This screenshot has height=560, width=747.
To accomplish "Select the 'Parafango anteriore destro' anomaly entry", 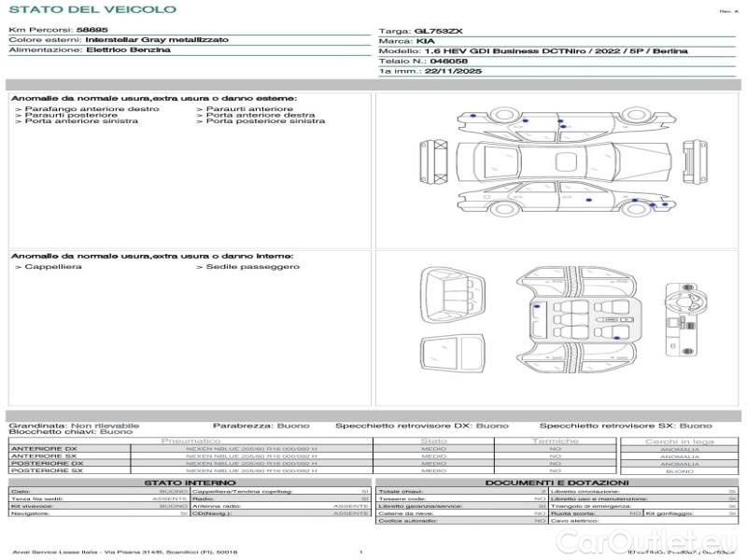I will tap(87, 109).
